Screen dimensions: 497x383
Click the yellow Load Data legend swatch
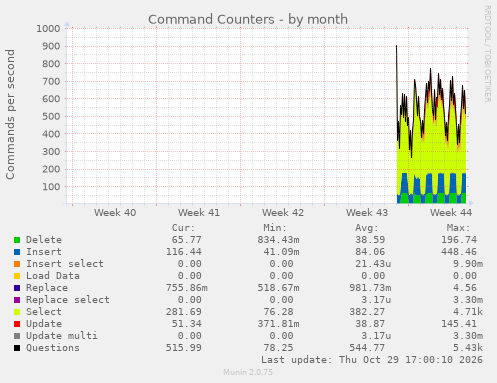(x=17, y=276)
